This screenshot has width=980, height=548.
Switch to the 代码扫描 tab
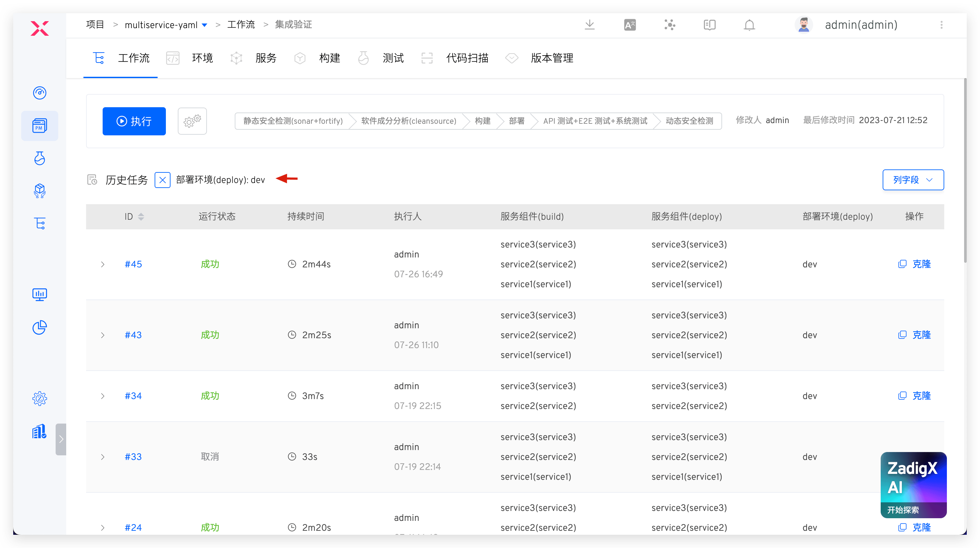(x=467, y=58)
